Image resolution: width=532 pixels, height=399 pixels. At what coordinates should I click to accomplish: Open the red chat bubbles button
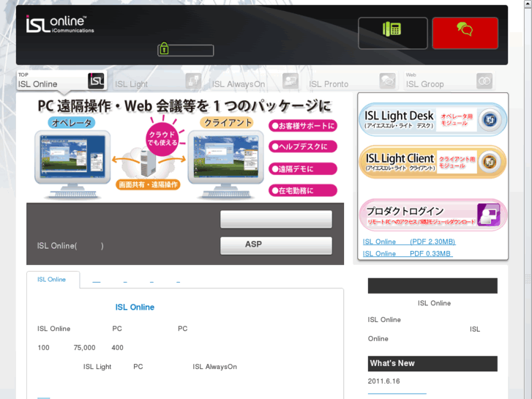coord(465,33)
